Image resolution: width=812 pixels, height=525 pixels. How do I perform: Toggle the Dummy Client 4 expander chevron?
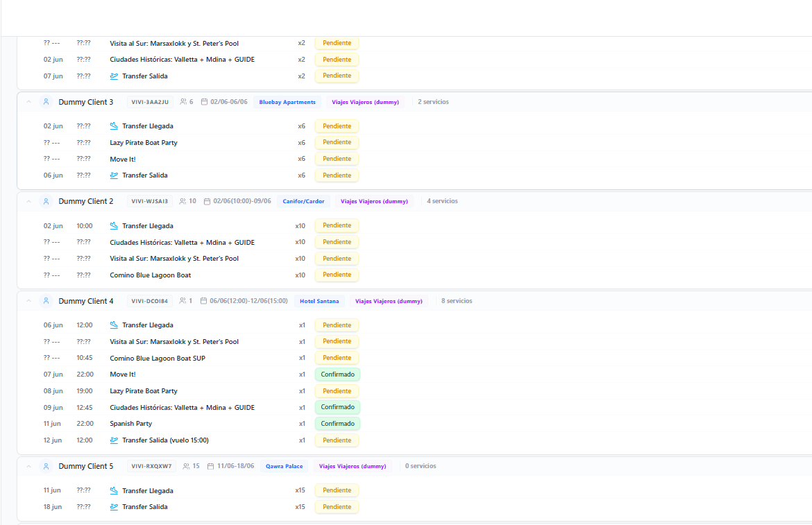(x=28, y=301)
